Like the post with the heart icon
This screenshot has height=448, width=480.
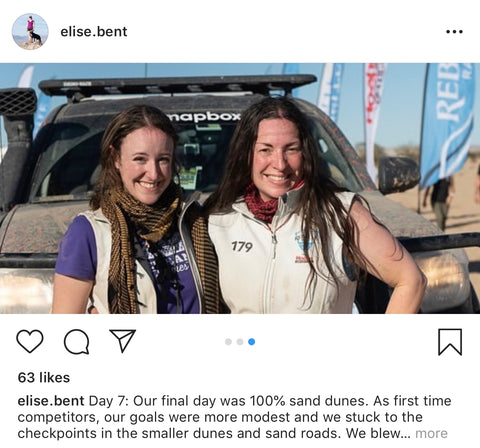click(x=30, y=341)
